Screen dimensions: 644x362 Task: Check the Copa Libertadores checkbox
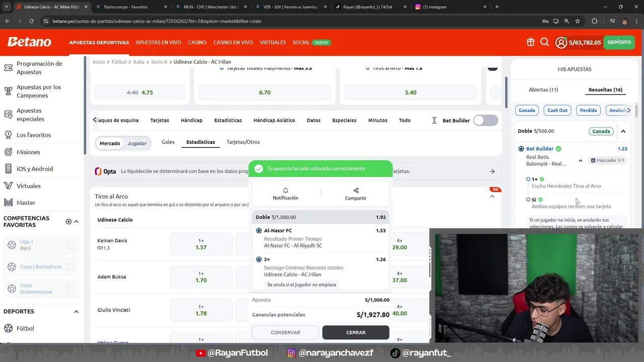coord(70,267)
